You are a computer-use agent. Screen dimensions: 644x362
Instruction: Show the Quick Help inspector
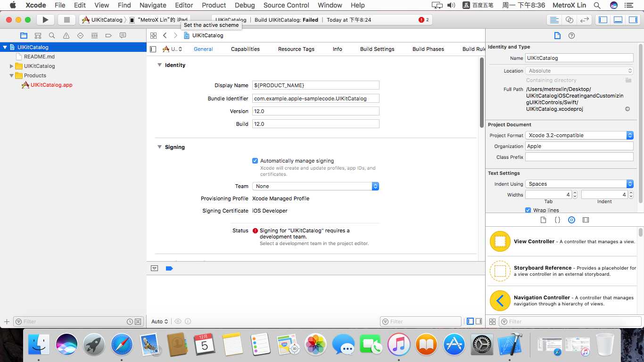(x=572, y=35)
